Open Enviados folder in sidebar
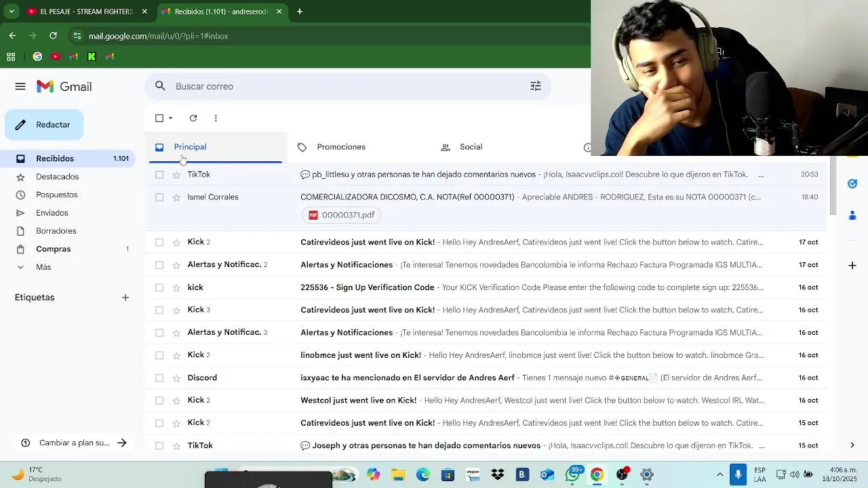This screenshot has height=488, width=868. [x=52, y=213]
